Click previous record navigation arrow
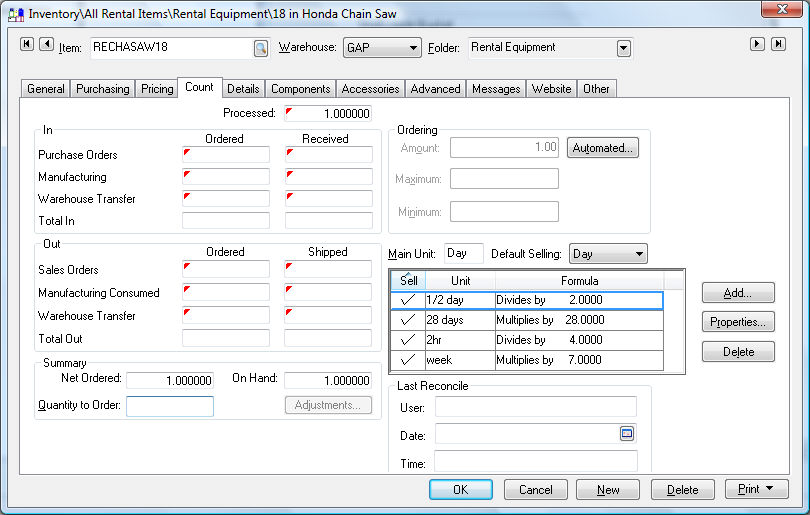Image resolution: width=810 pixels, height=515 pixels. pyautogui.click(x=46, y=45)
